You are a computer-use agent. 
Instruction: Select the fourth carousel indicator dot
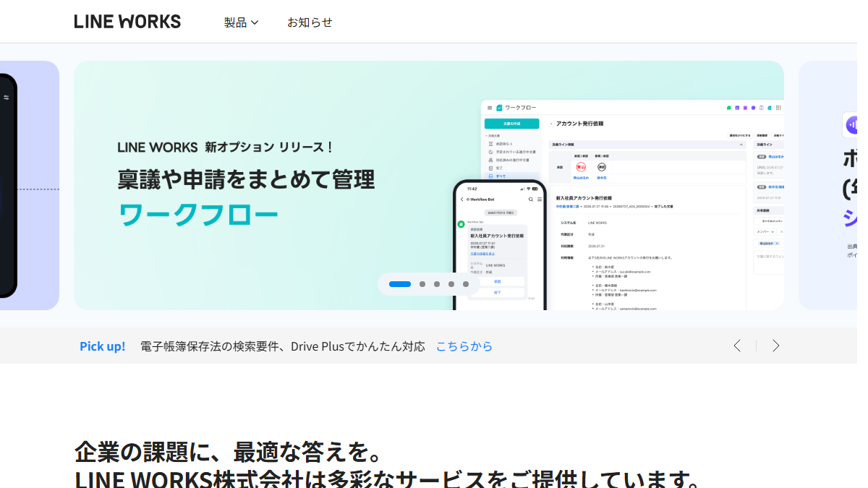[x=451, y=284]
